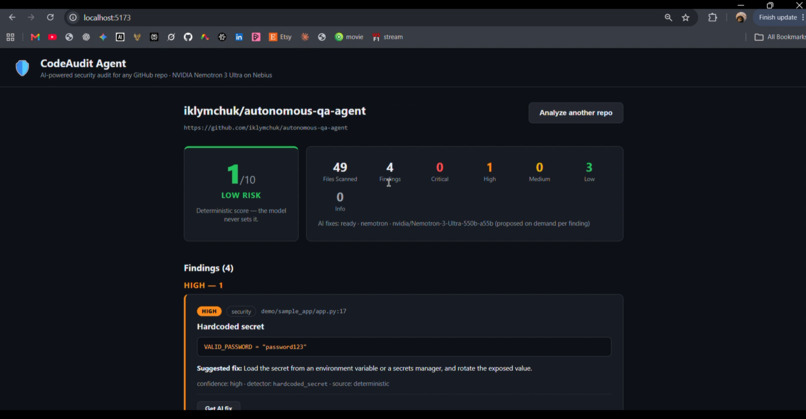Open the pink P bookmark
Image resolution: width=806 pixels, height=419 pixels.
[256, 37]
